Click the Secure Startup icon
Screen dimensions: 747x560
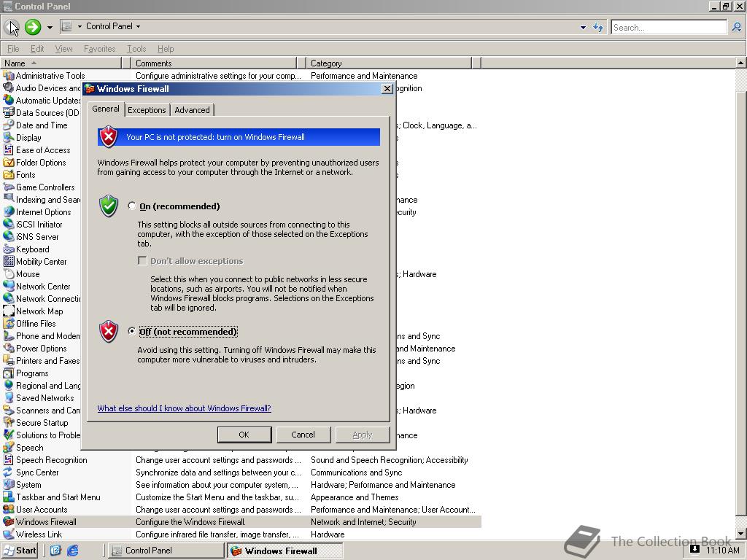9,422
